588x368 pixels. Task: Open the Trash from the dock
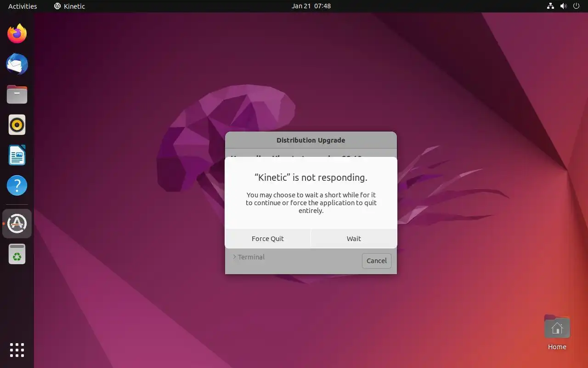[17, 254]
